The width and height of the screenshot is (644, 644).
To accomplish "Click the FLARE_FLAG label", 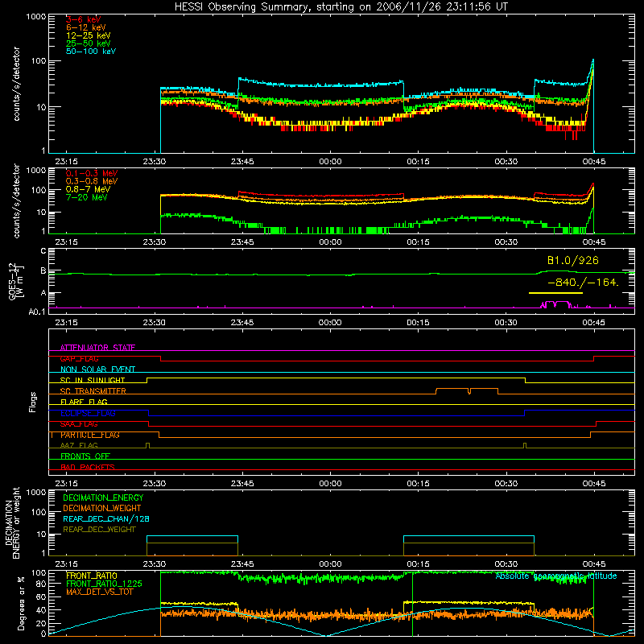I will click(84, 402).
